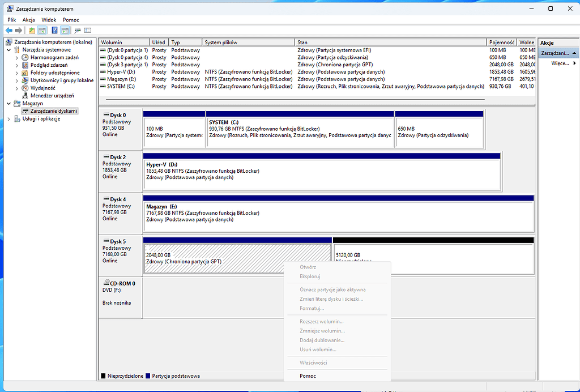
Task: Click the properties toolbar icon
Action: point(76,29)
